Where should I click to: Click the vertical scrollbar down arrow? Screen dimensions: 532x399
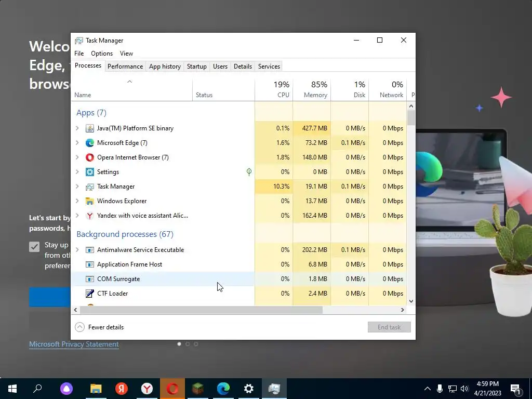tap(411, 301)
